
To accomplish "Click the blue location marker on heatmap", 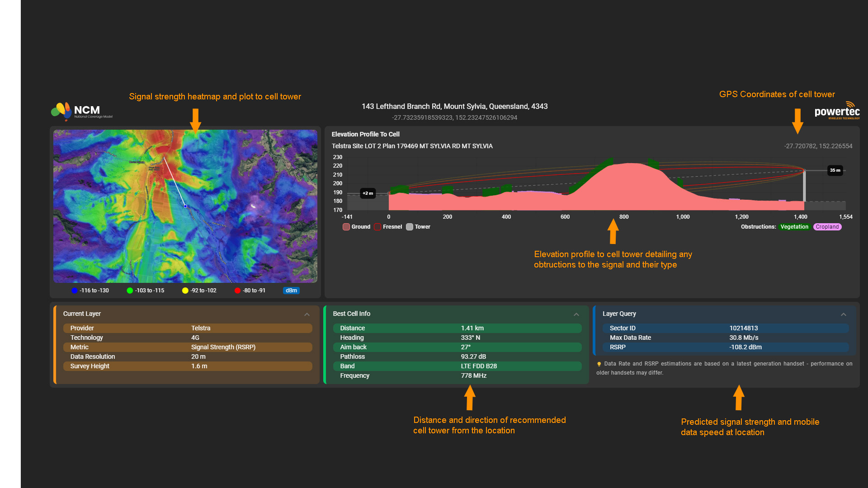I will click(185, 206).
